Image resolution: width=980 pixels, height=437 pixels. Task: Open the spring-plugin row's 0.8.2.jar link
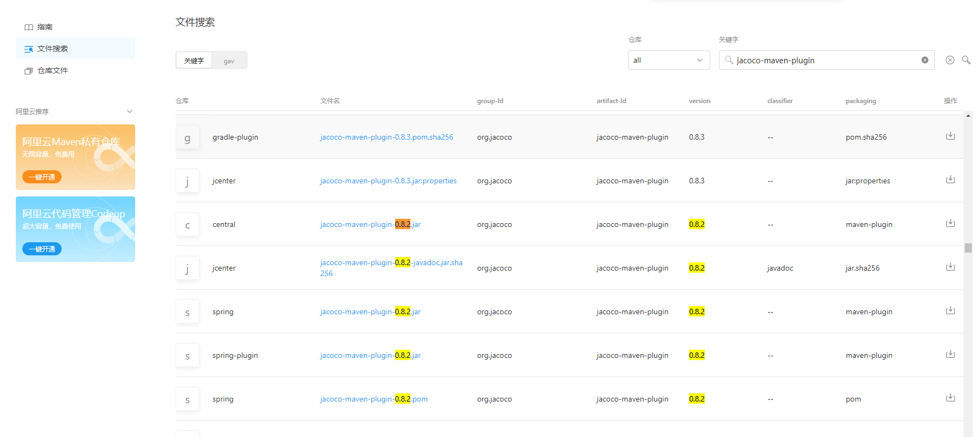pyautogui.click(x=370, y=355)
